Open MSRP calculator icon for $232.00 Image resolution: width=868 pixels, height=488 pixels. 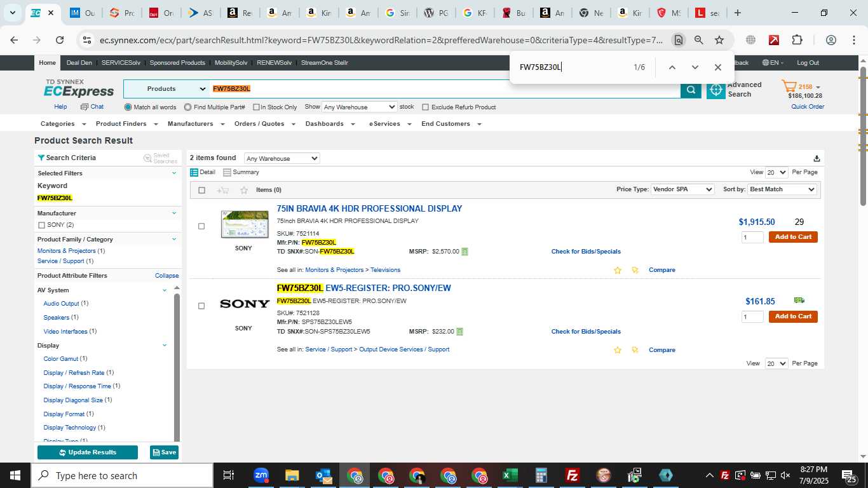tap(459, 332)
